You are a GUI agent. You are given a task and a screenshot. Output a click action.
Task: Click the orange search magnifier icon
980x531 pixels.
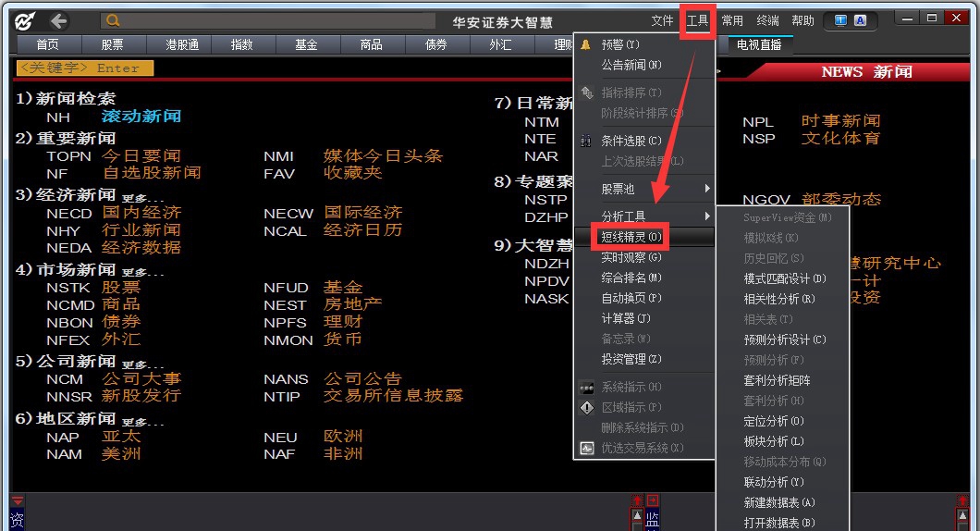pos(113,20)
